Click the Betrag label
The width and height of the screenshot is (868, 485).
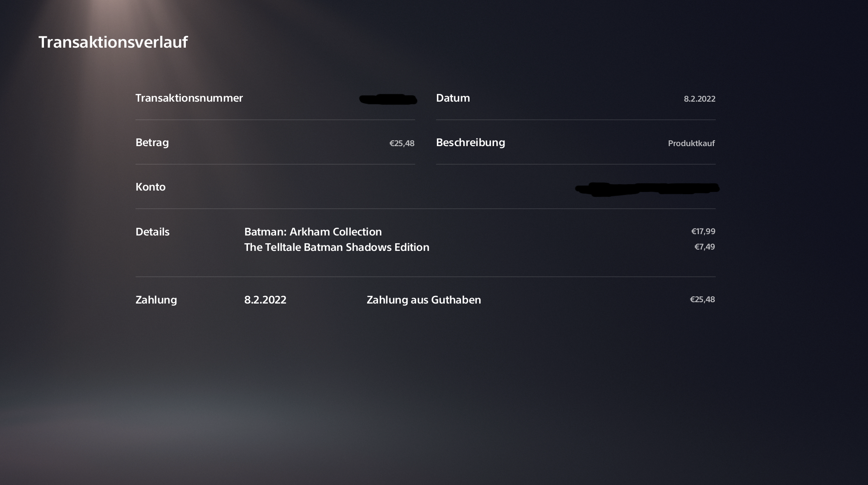point(152,142)
